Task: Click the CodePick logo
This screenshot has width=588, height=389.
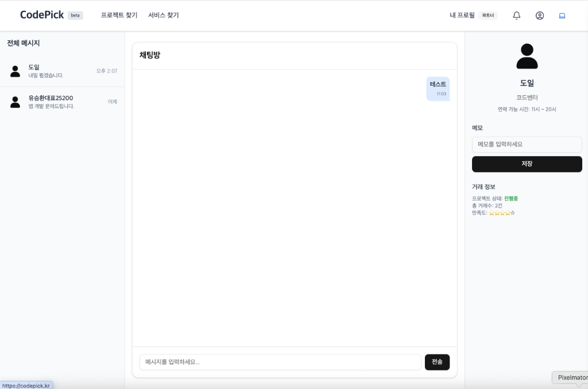Action: 41,15
